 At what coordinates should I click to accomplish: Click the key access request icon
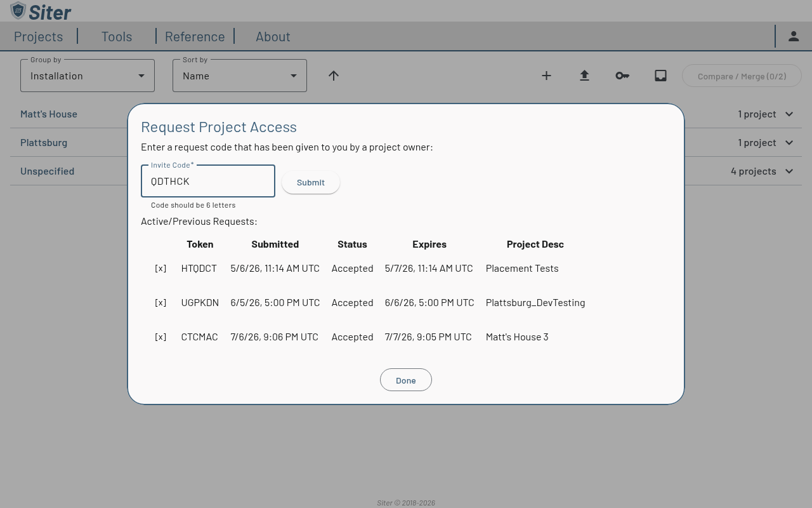pos(622,76)
